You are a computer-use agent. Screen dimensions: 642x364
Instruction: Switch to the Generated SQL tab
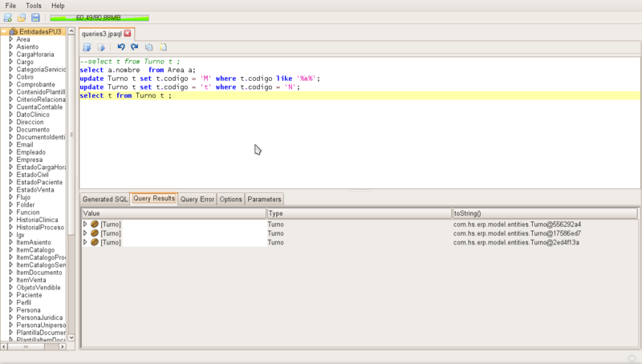(x=105, y=199)
